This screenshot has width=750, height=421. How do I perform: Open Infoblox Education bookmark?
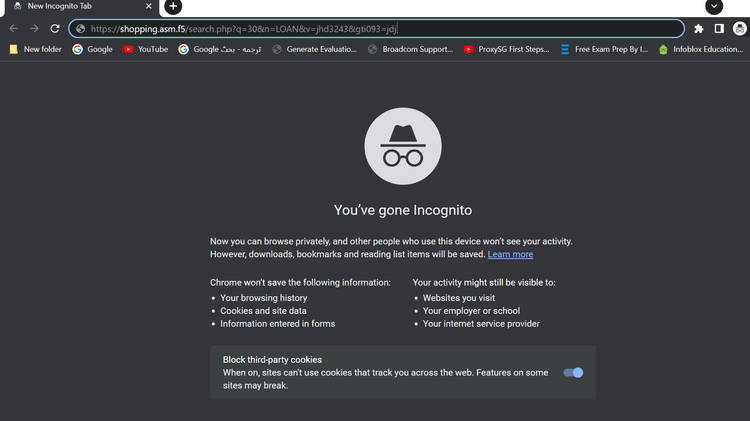pyautogui.click(x=701, y=49)
